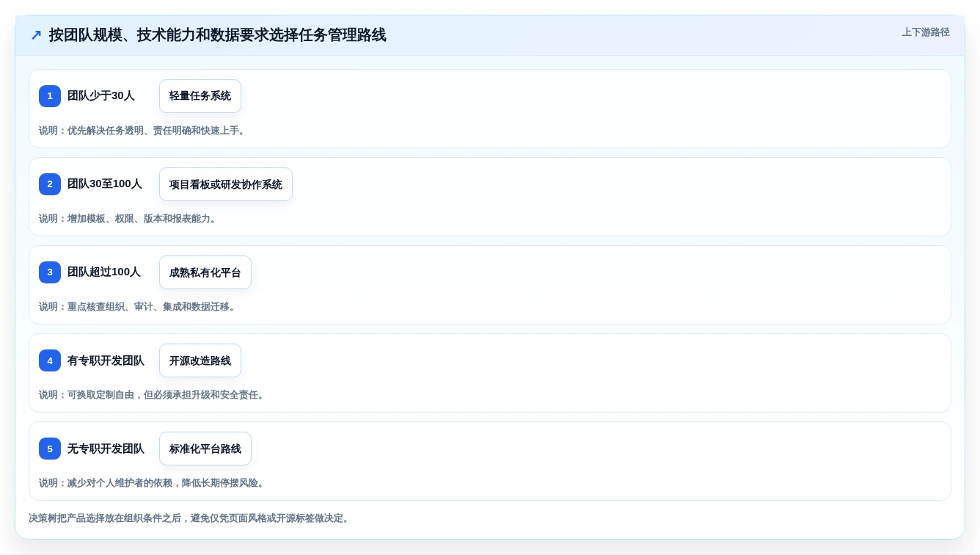Click the heading 按团队规模、技术能力和数据要求选择任务管理路线
This screenshot has width=980, height=555.
(217, 35)
